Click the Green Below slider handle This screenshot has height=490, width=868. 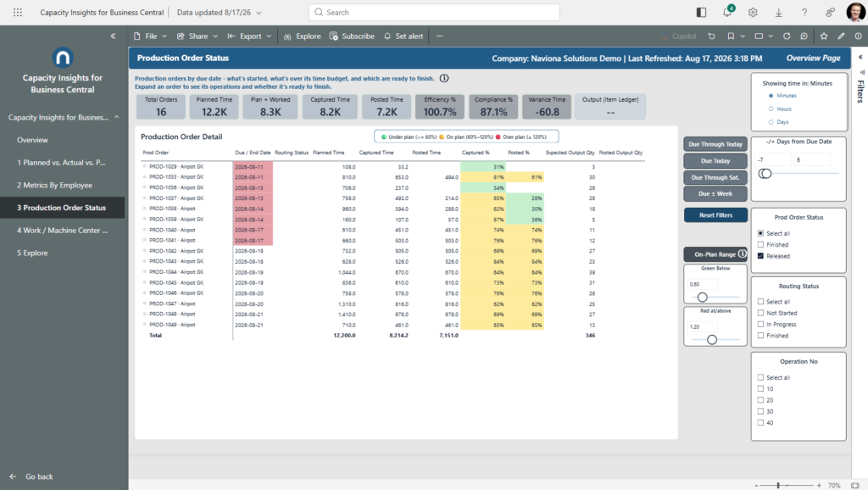[x=703, y=298]
